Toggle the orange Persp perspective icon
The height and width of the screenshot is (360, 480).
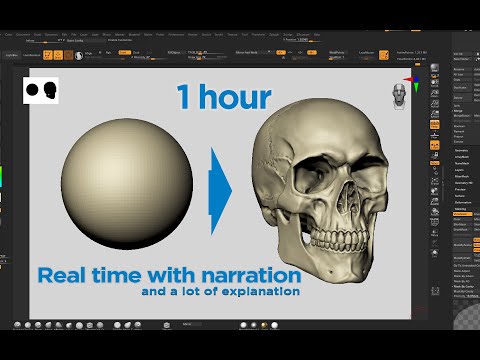coord(435,125)
